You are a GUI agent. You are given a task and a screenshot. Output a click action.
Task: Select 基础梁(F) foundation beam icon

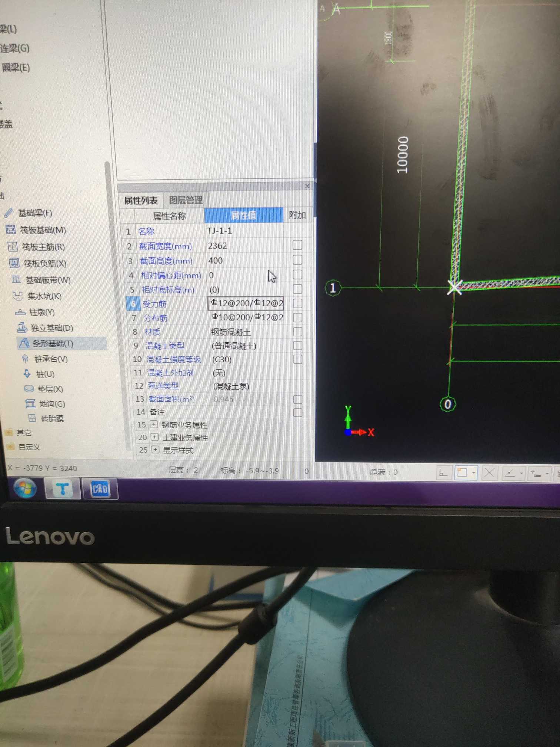(x=9, y=213)
